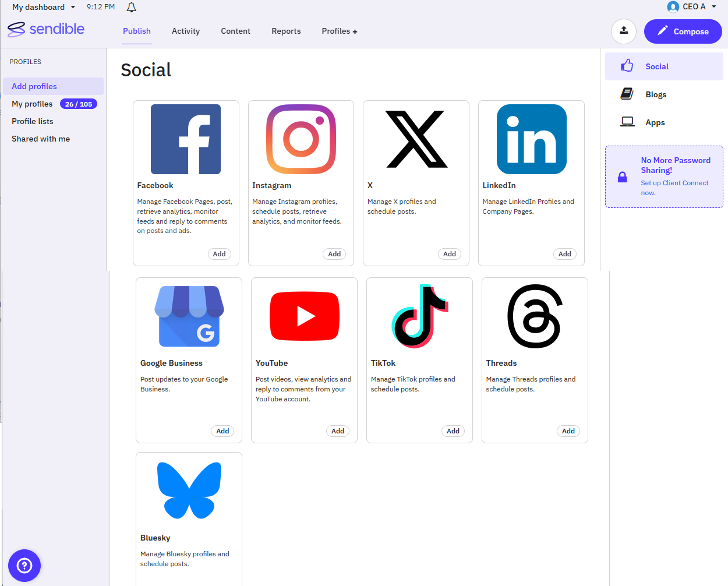Add a TikTok profile
Image resolution: width=728 pixels, height=586 pixels.
pyautogui.click(x=453, y=431)
